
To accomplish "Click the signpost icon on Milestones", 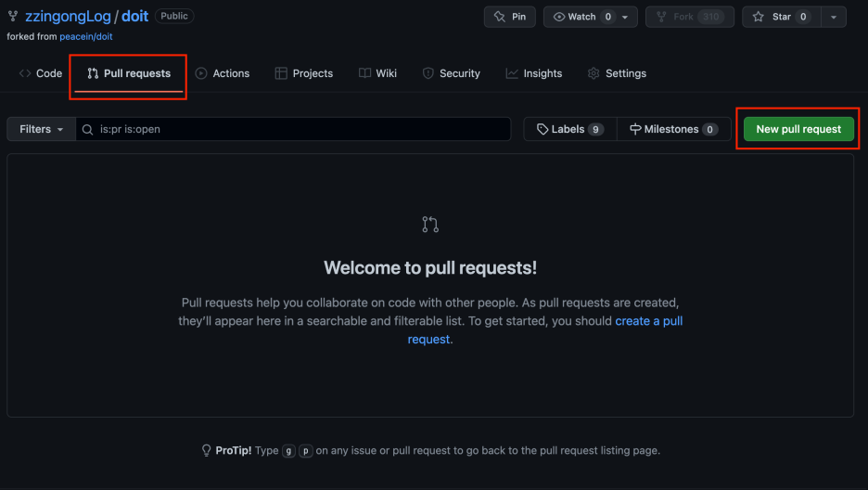I will [x=635, y=129].
